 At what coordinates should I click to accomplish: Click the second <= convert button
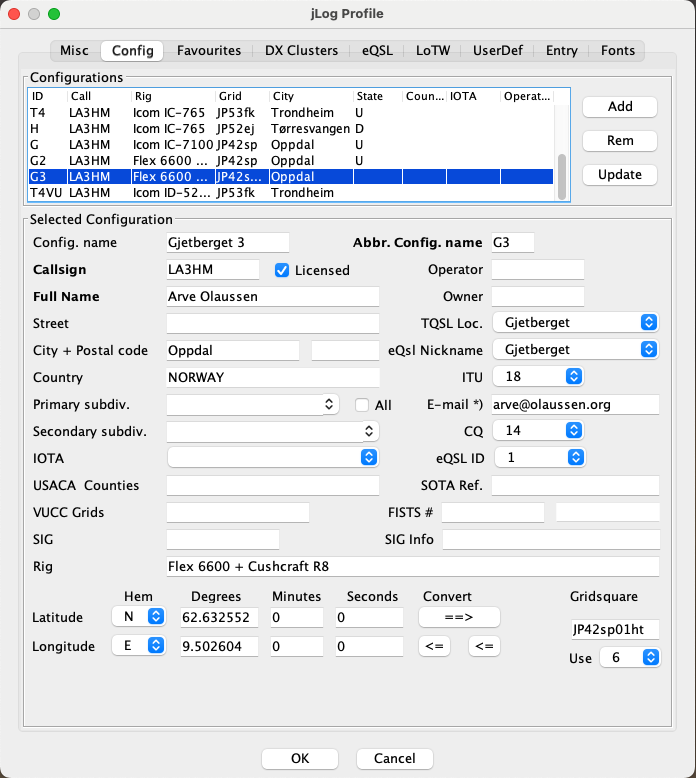484,646
